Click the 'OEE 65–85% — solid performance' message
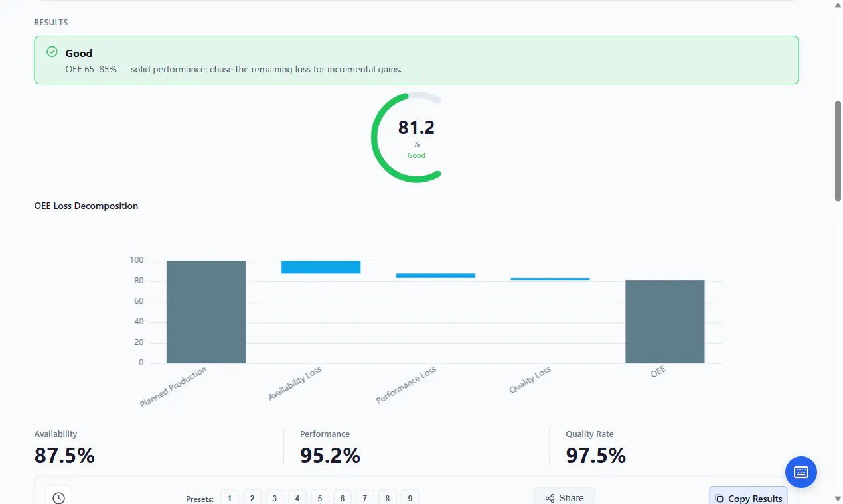 point(234,69)
